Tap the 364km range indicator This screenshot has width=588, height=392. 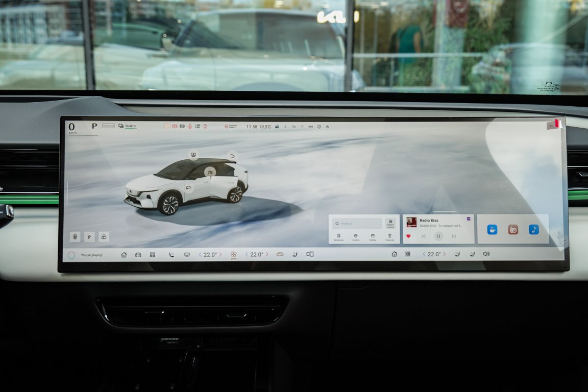pos(128,126)
